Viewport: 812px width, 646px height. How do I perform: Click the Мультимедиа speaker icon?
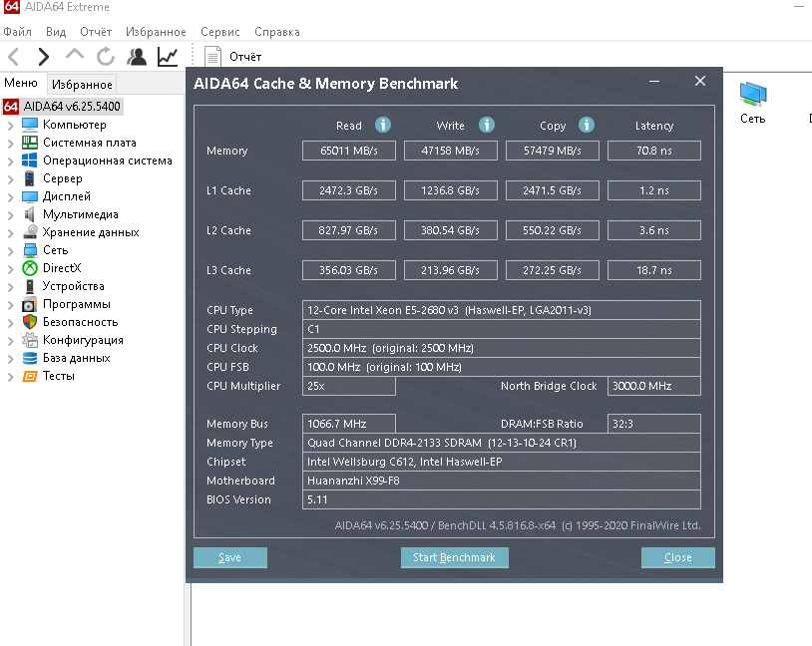click(x=30, y=213)
